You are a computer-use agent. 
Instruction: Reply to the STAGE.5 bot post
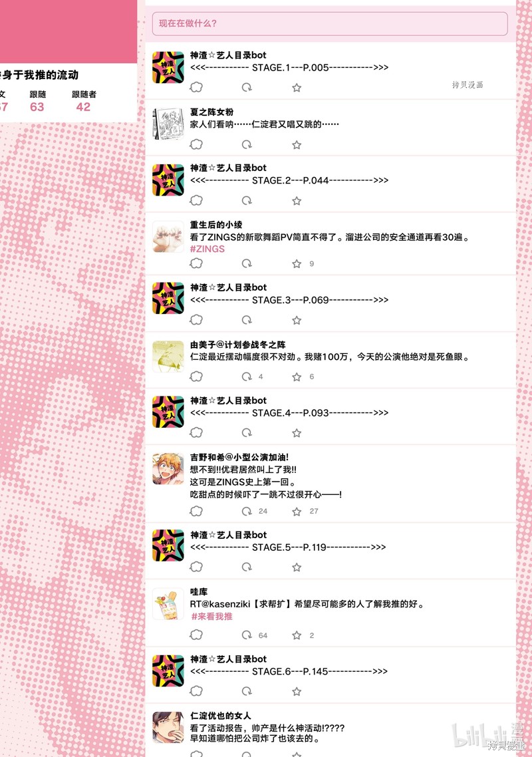[196, 567]
